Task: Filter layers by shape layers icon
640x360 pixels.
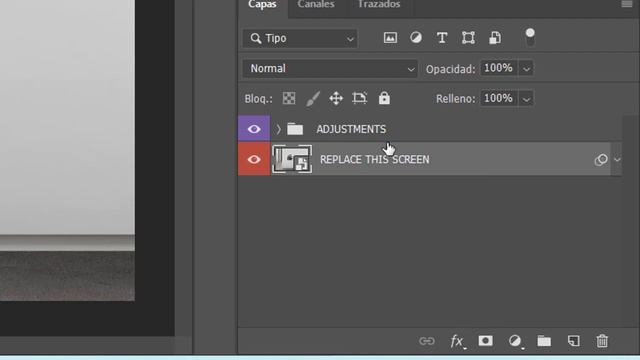Action: (x=468, y=38)
